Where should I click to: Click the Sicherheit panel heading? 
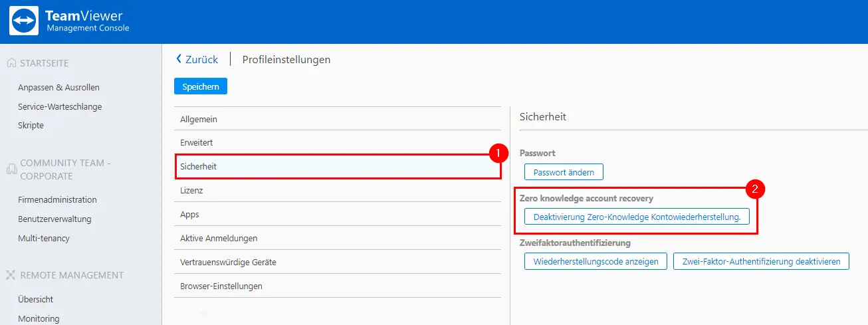click(x=543, y=116)
